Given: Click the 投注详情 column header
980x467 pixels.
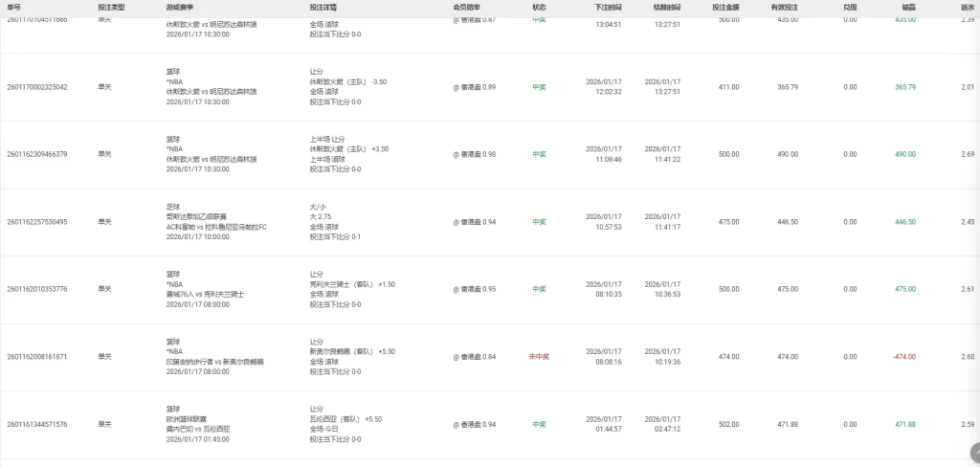Looking at the screenshot, I should coord(323,7).
